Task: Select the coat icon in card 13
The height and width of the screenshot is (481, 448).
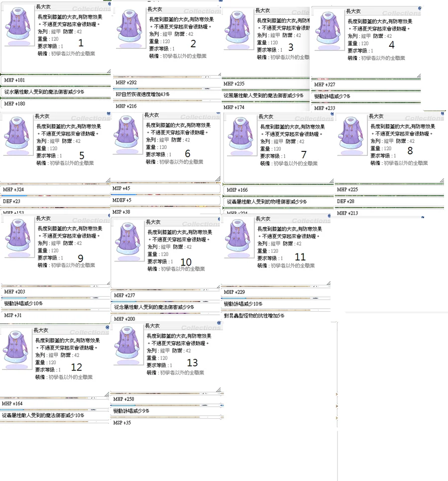Action: point(127,344)
